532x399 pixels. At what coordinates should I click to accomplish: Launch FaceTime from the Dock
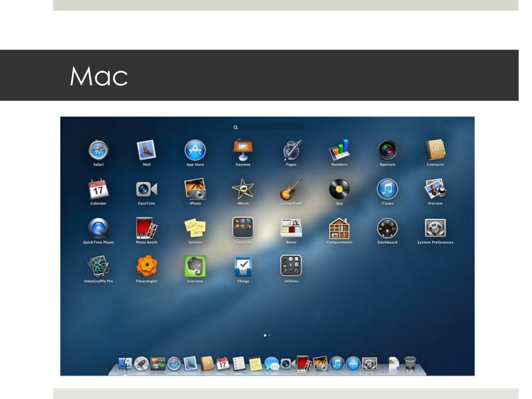pos(288,364)
